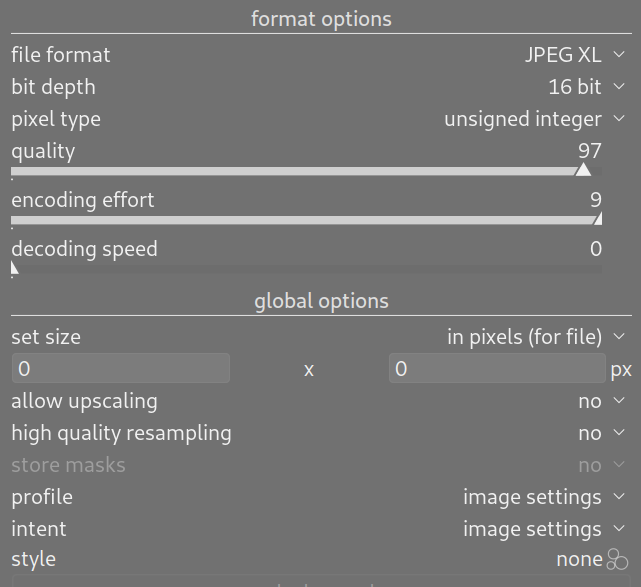Focus the width pixel input field

click(121, 369)
